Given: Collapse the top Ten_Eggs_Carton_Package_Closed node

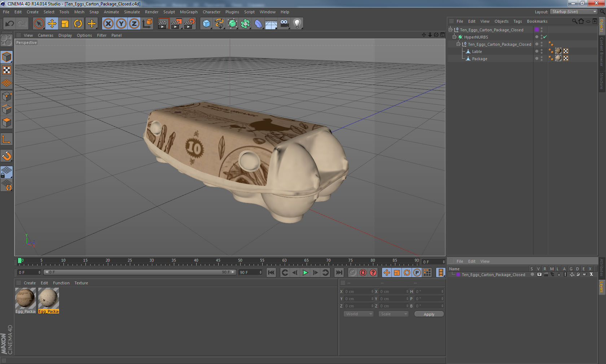Looking at the screenshot, I should click(450, 30).
